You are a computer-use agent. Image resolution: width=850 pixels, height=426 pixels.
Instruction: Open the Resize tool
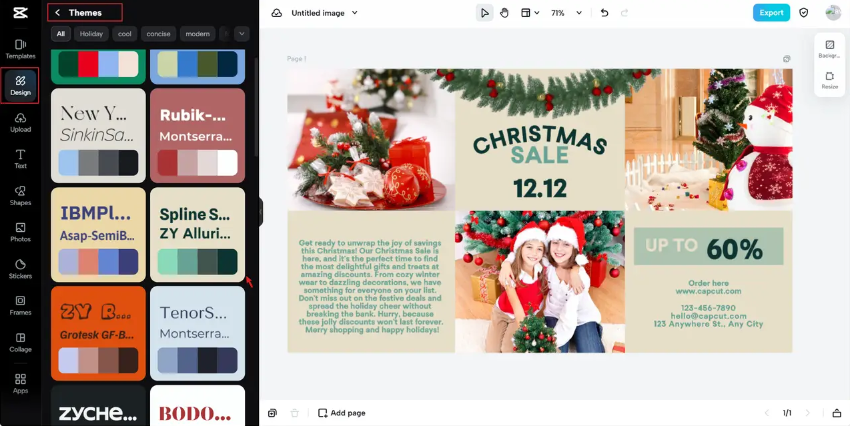[829, 80]
